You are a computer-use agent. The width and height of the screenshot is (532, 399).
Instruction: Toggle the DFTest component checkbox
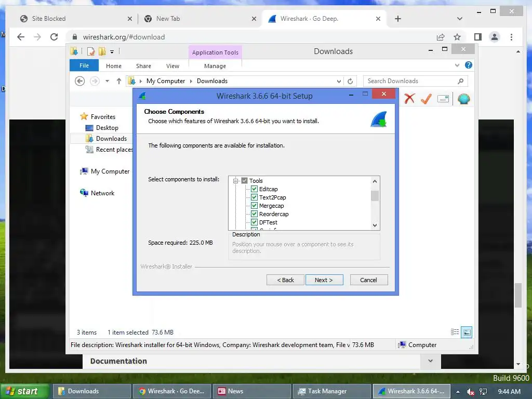[x=254, y=222]
